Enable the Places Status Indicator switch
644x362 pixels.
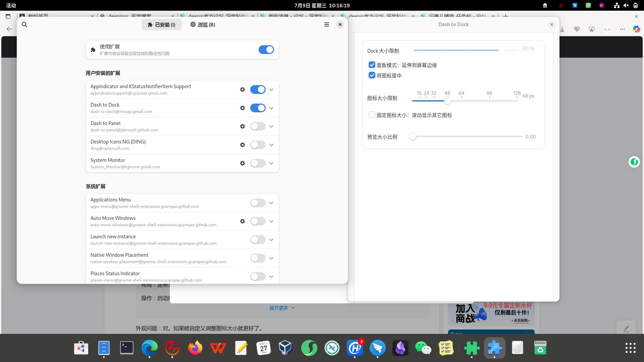(258, 277)
